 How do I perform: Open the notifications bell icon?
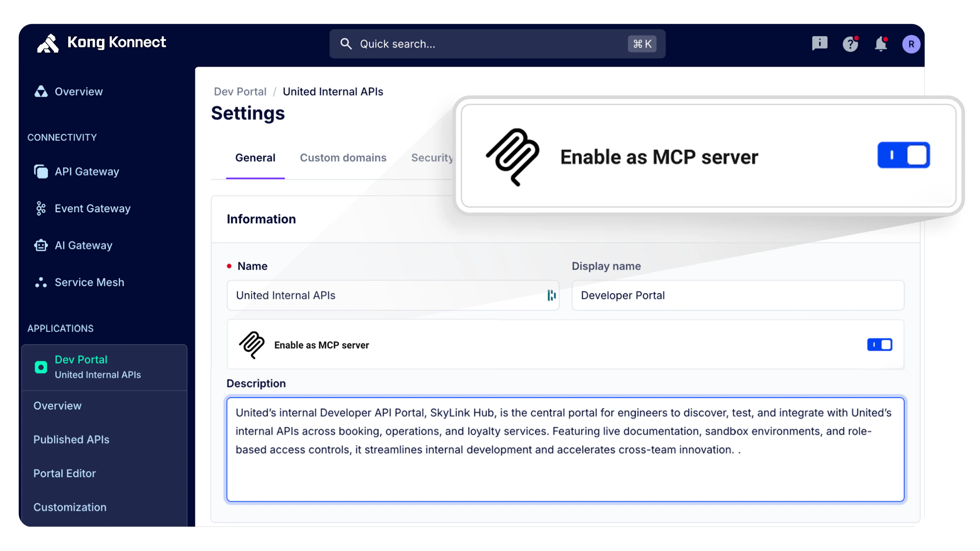(880, 44)
